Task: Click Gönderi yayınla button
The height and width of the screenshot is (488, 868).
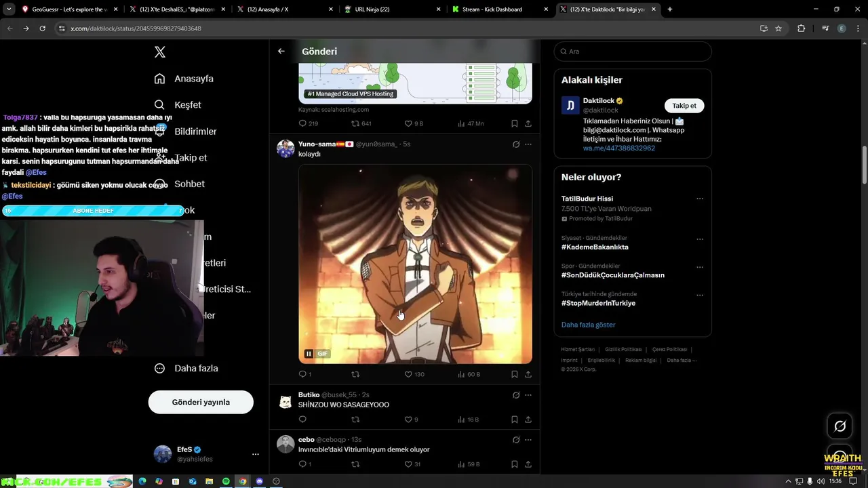Action: coord(201,402)
